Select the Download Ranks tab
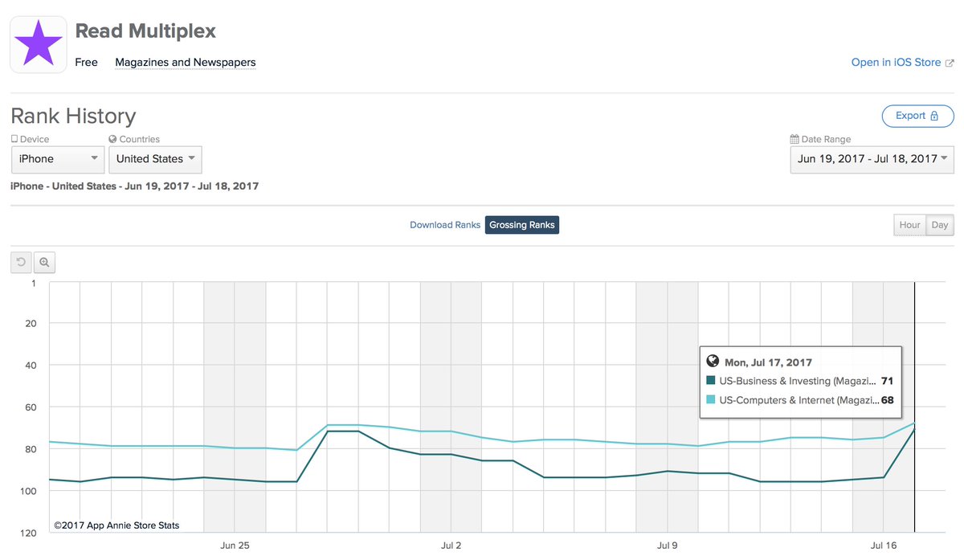This screenshot has width=964, height=560. point(445,225)
